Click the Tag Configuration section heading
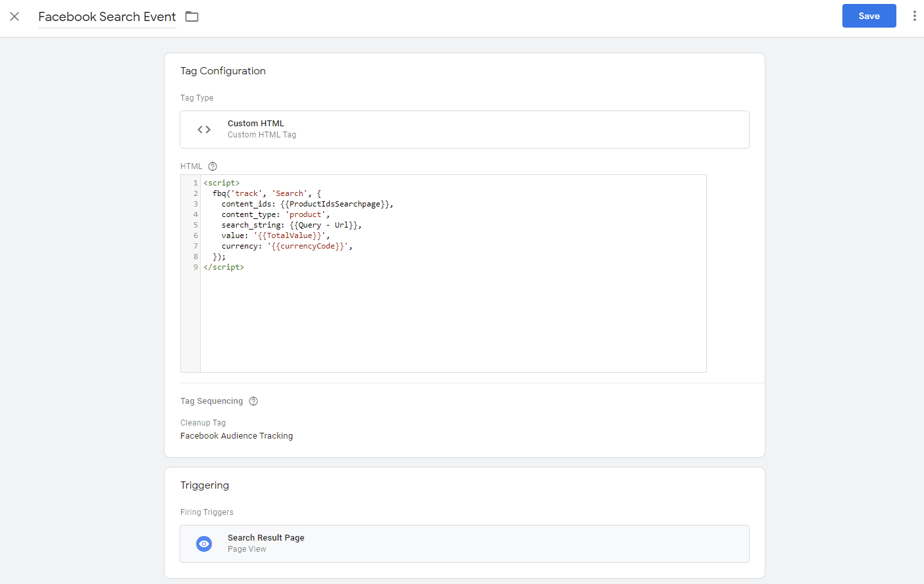This screenshot has width=924, height=584. click(223, 71)
